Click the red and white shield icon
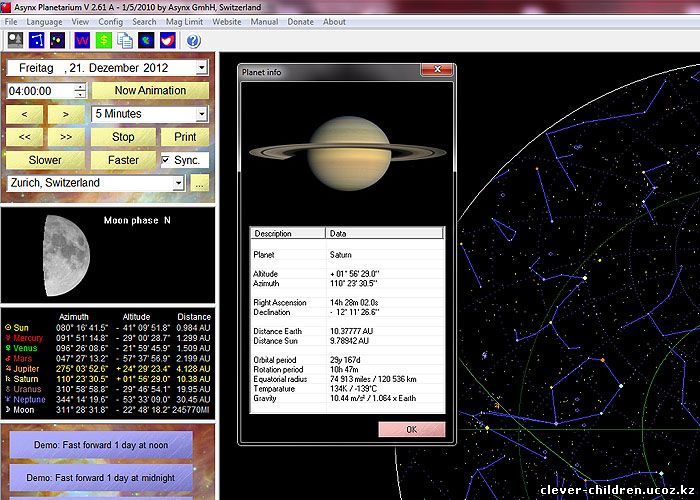The height and width of the screenshot is (500, 700). pyautogui.click(x=168, y=40)
